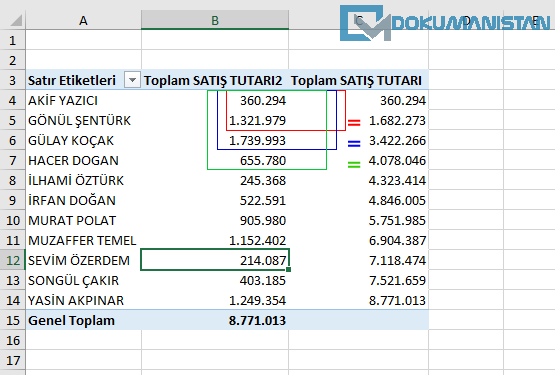Click the running total cell 4.078.046
555x375 pixels.
(x=358, y=160)
